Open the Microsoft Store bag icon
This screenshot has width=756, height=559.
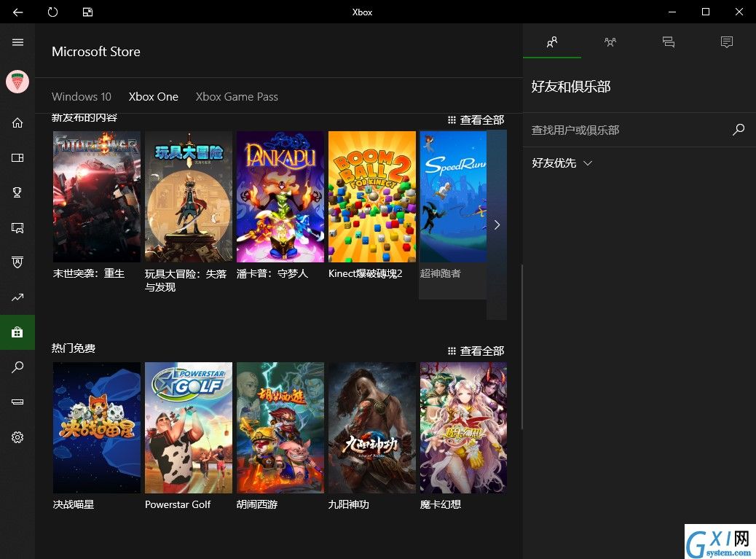17,332
